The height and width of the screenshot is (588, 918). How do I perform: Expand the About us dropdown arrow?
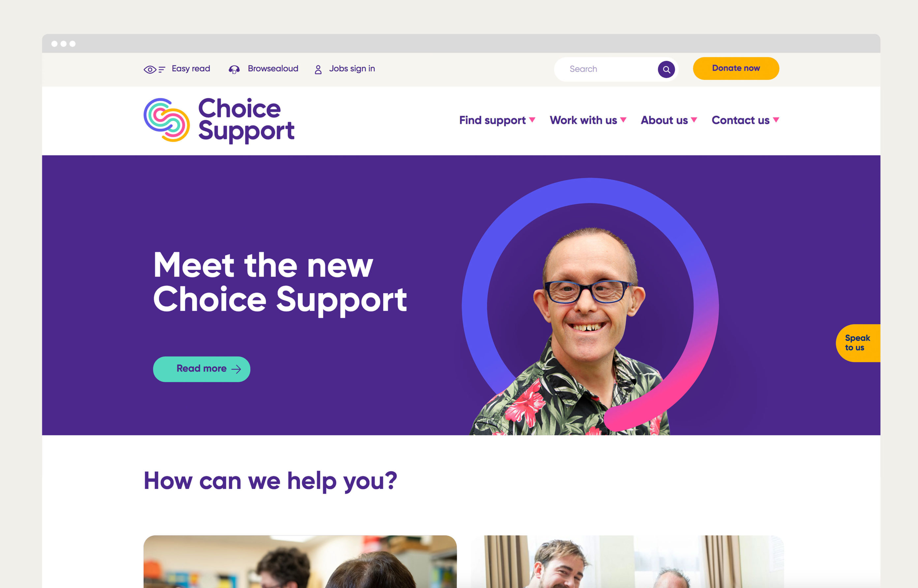pyautogui.click(x=694, y=120)
